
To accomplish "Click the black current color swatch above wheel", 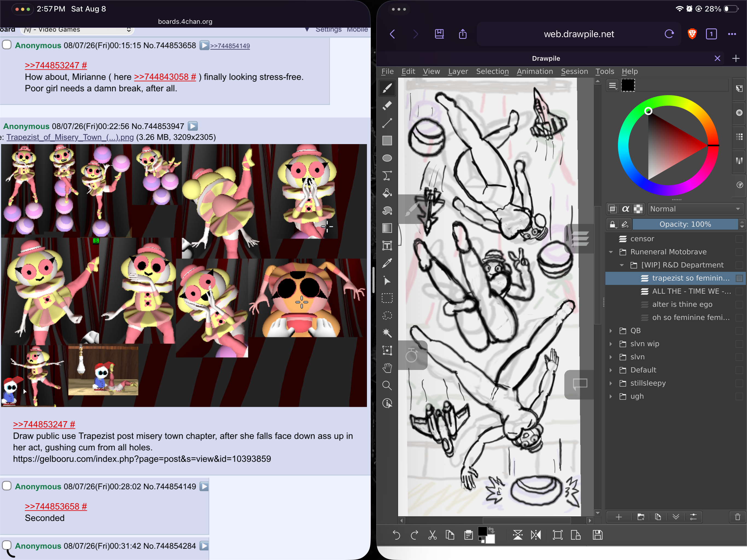I will point(628,86).
